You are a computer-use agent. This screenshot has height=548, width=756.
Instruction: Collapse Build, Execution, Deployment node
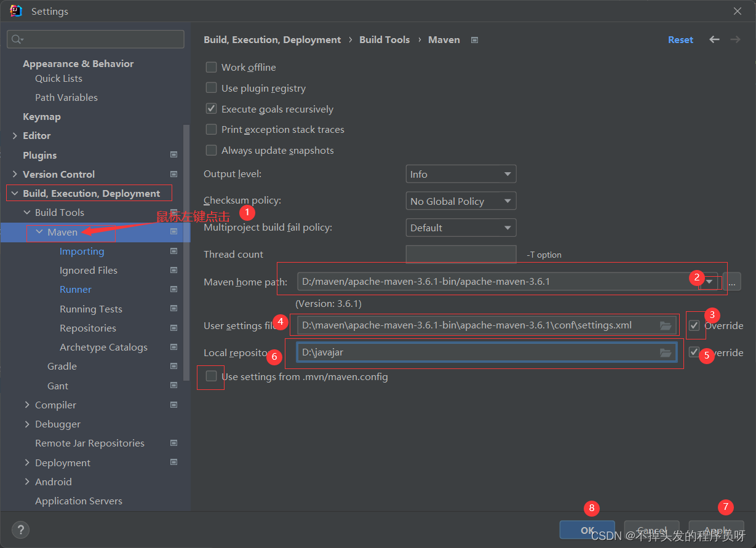point(15,193)
